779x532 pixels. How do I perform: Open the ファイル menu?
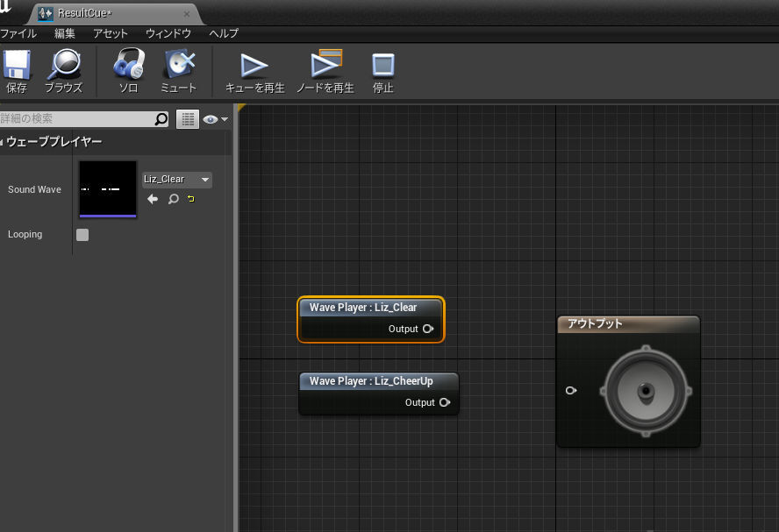tap(18, 33)
